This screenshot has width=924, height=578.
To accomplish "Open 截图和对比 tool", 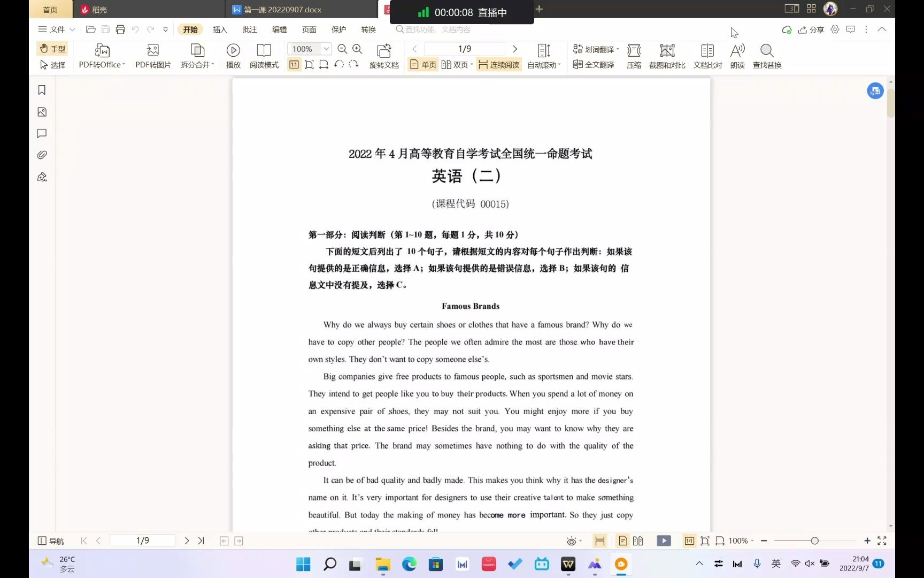I will coord(667,56).
